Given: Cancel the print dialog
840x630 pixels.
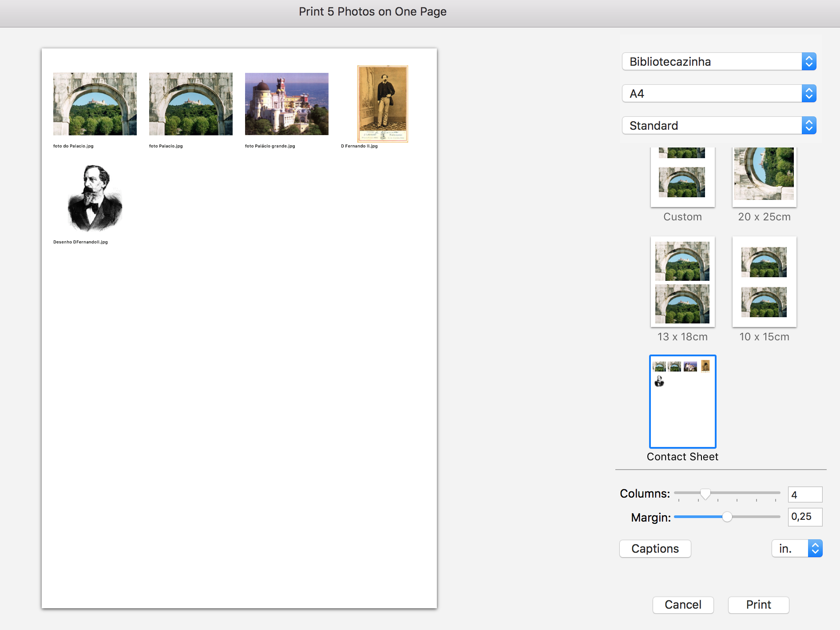Looking at the screenshot, I should click(683, 605).
